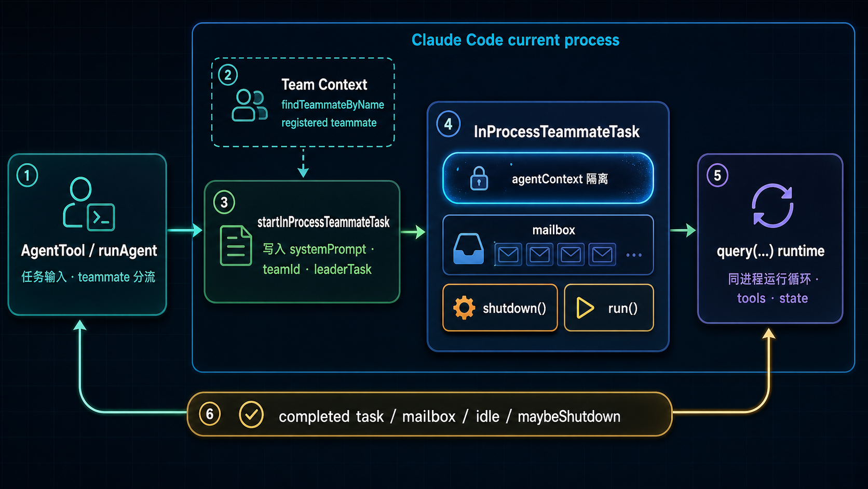Click the purple "state" word
868x489 pixels.
(793, 298)
